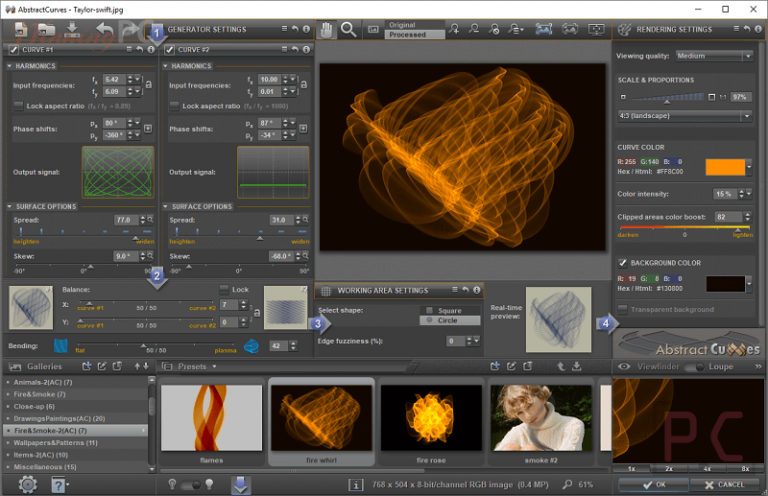The width and height of the screenshot is (768, 496).
Task: Click the orange curve color swatch
Action: pos(724,167)
